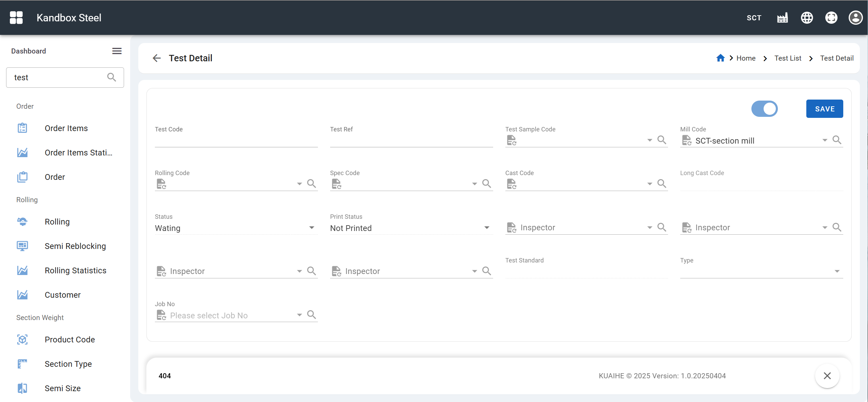The height and width of the screenshot is (402, 868).
Task: Click the blue home breadcrumb icon
Action: click(720, 58)
